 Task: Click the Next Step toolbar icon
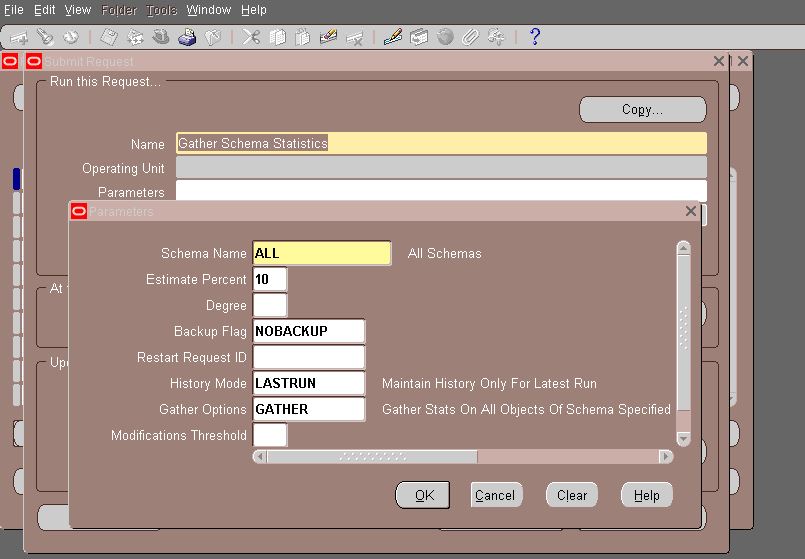[x=135, y=37]
